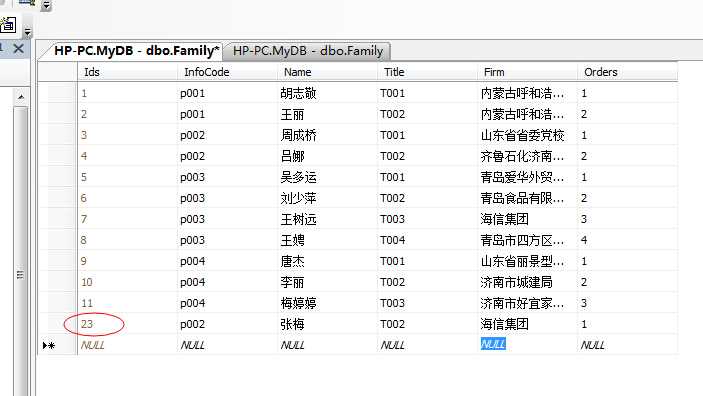Click the Firm cell in the 王丽 row
This screenshot has height=396, width=703.
(x=527, y=114)
